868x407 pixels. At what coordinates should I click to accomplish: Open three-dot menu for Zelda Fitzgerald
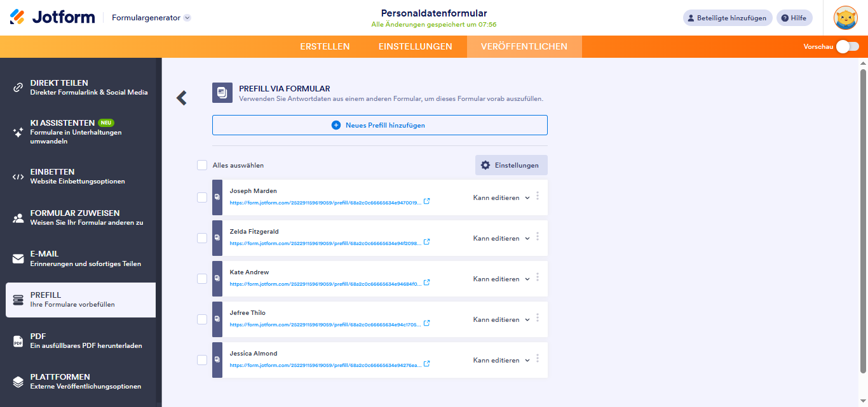[x=538, y=236]
